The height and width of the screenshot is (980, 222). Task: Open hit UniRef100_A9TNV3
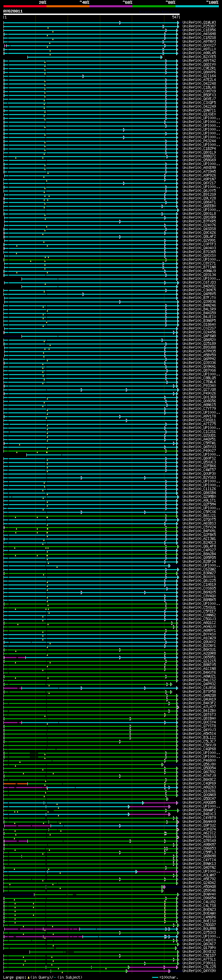[199, 41]
